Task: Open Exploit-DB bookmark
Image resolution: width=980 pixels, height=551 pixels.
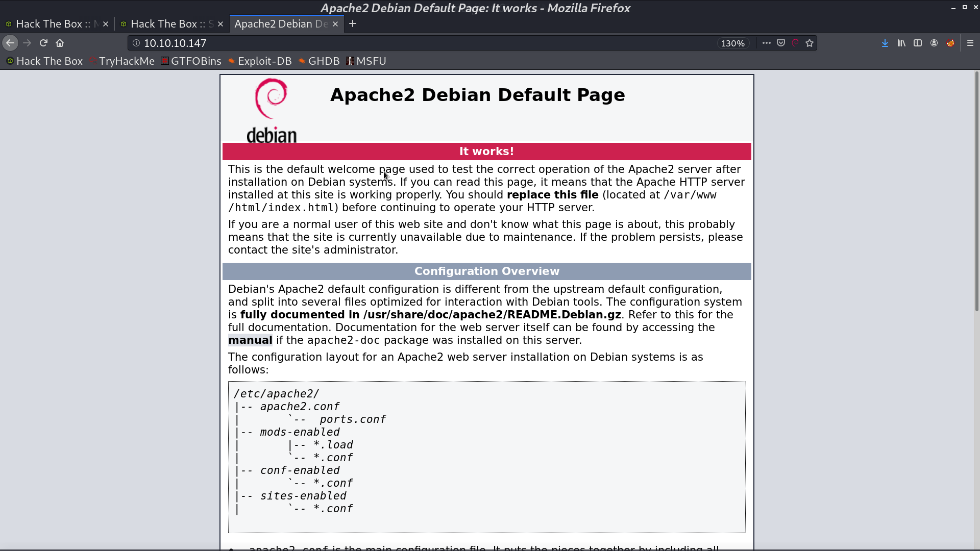Action: pyautogui.click(x=260, y=61)
